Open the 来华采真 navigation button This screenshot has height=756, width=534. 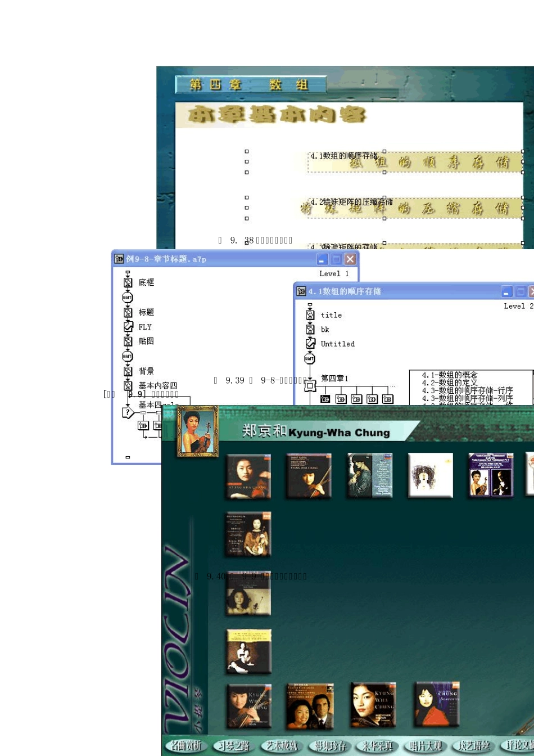377,746
